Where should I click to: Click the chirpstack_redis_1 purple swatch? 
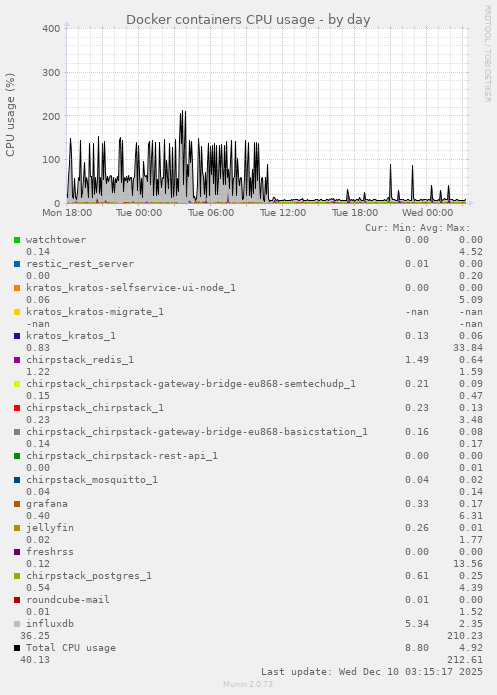(x=17, y=360)
